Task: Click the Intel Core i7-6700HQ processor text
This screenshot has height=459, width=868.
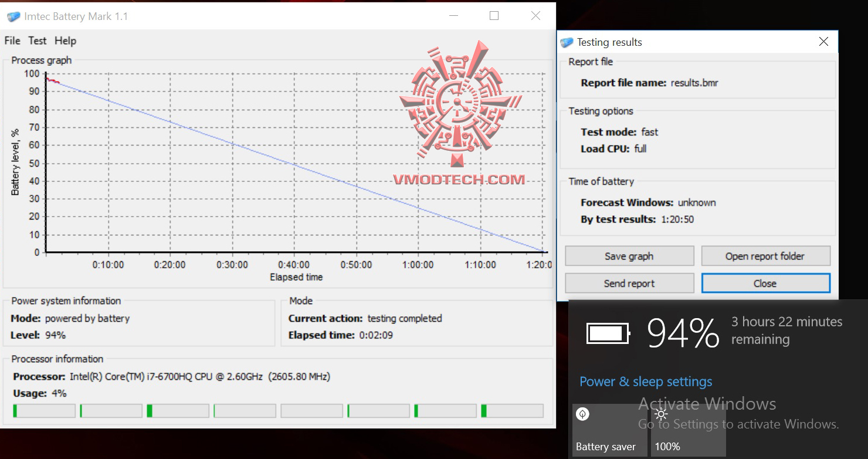Action: click(x=199, y=376)
